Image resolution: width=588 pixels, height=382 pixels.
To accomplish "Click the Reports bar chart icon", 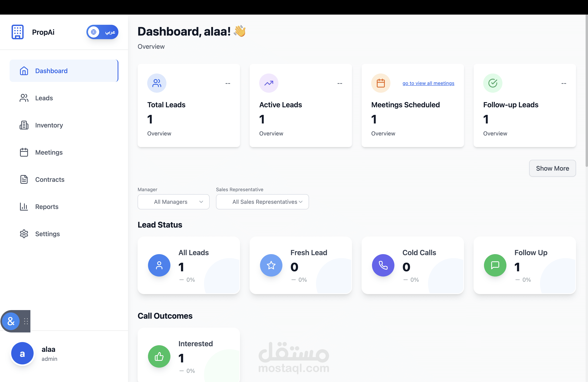I will [24, 207].
